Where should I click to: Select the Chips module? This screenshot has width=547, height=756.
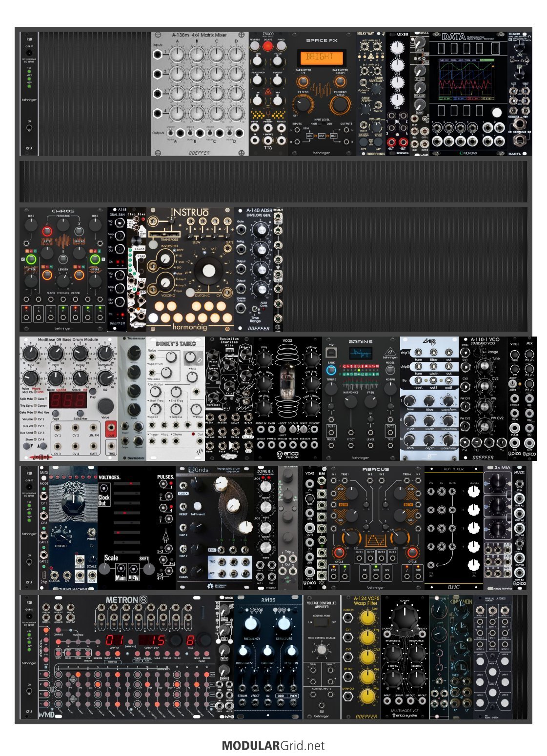coord(429,398)
